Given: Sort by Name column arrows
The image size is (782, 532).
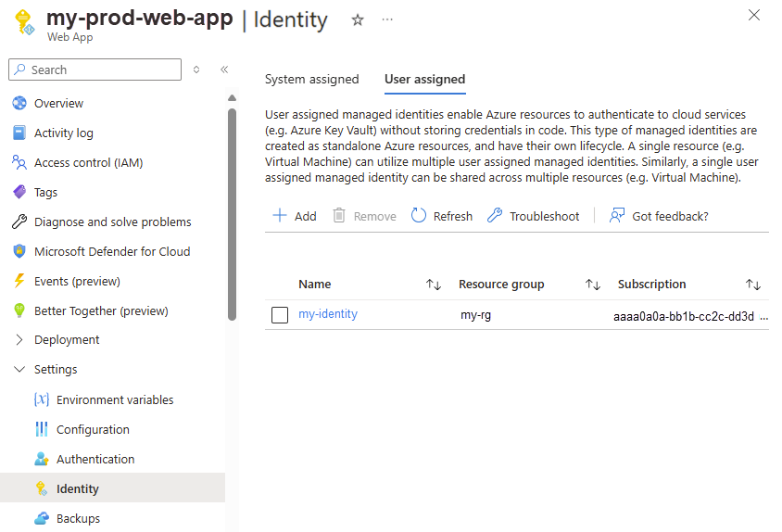Looking at the screenshot, I should tap(433, 285).
